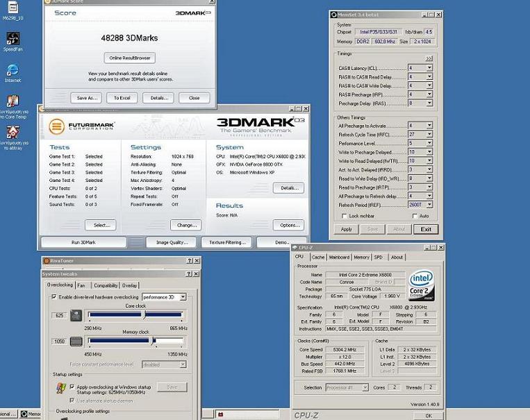This screenshot has height=420, width=530.
Task: Click the RivaTuner help question-mark button
Action: pos(190,260)
